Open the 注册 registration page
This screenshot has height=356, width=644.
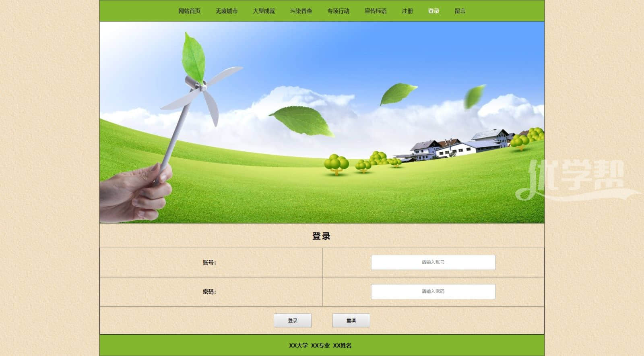[x=407, y=11]
